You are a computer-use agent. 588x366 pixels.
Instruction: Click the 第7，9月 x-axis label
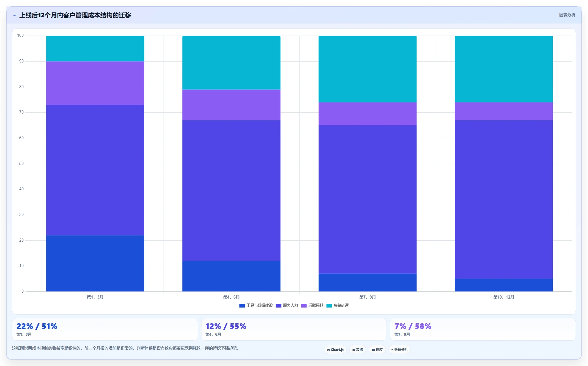[x=367, y=297]
